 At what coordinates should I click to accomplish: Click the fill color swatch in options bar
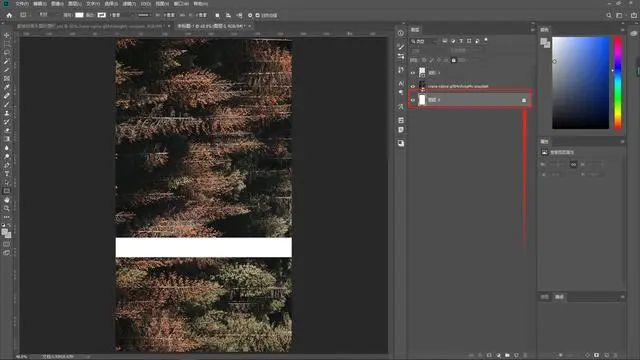pos(79,15)
